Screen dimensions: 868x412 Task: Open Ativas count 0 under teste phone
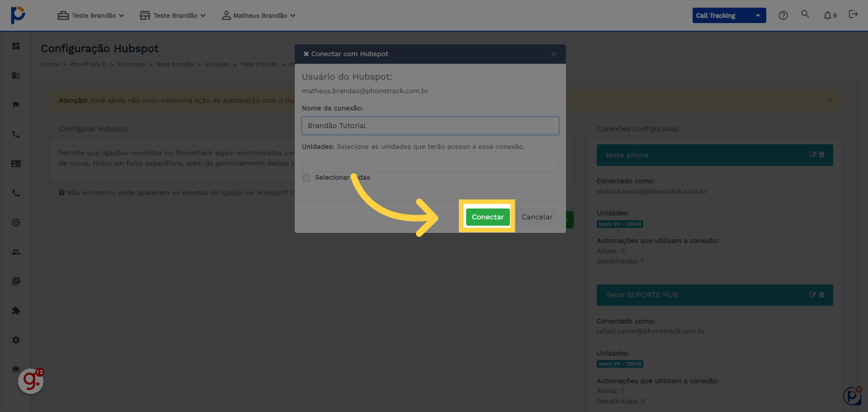[623, 251]
